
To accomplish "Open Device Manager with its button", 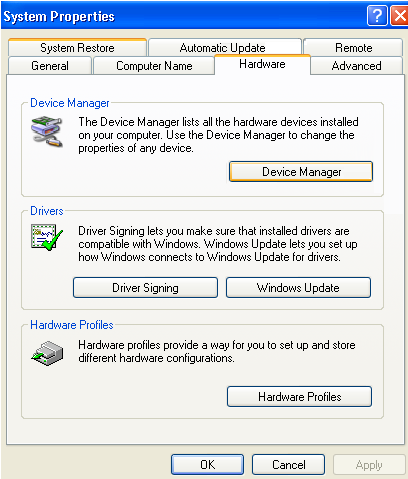I will point(301,172).
